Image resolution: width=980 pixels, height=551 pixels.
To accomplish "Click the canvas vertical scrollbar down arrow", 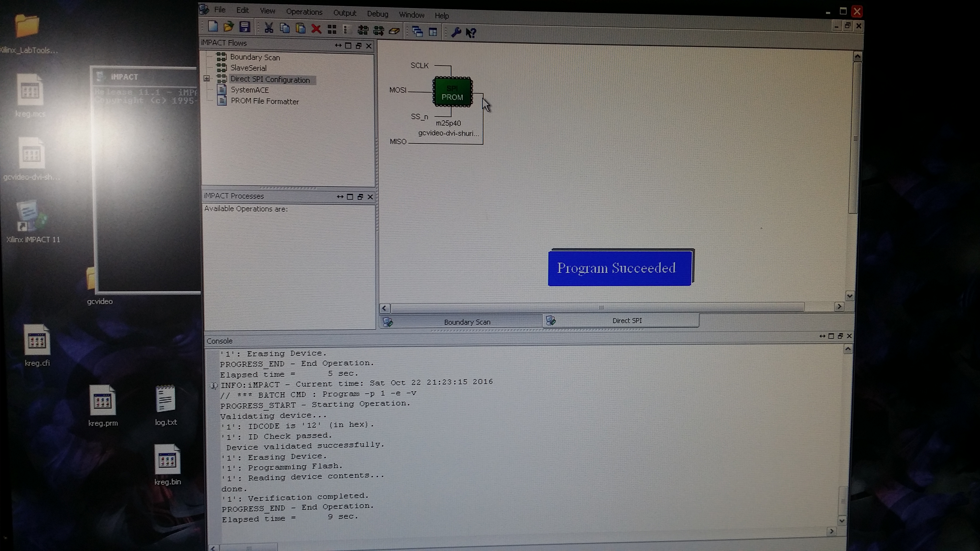I will coord(850,295).
